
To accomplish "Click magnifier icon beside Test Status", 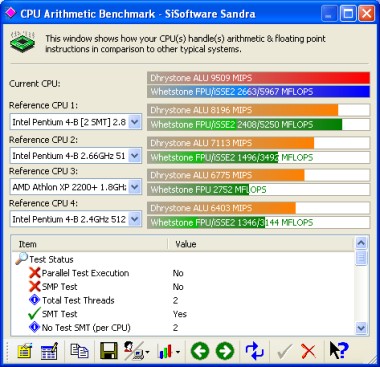I will (x=21, y=259).
